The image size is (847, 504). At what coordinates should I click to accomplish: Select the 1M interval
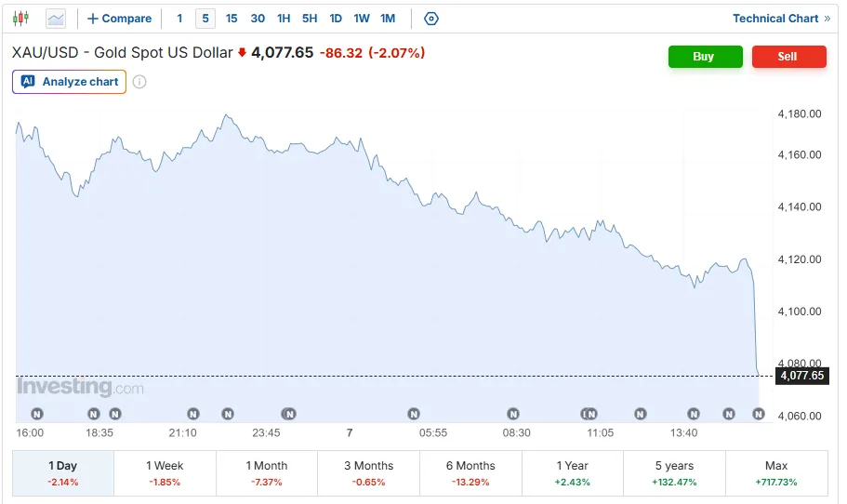point(388,19)
